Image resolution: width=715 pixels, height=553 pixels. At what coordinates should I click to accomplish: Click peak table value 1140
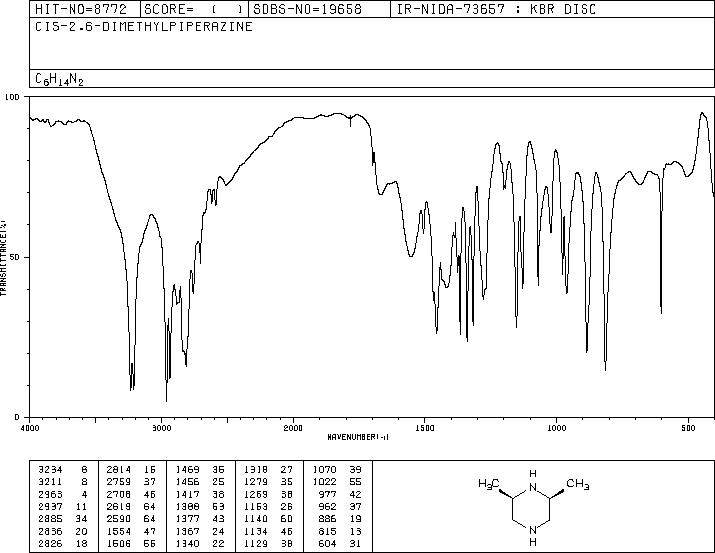(256, 519)
